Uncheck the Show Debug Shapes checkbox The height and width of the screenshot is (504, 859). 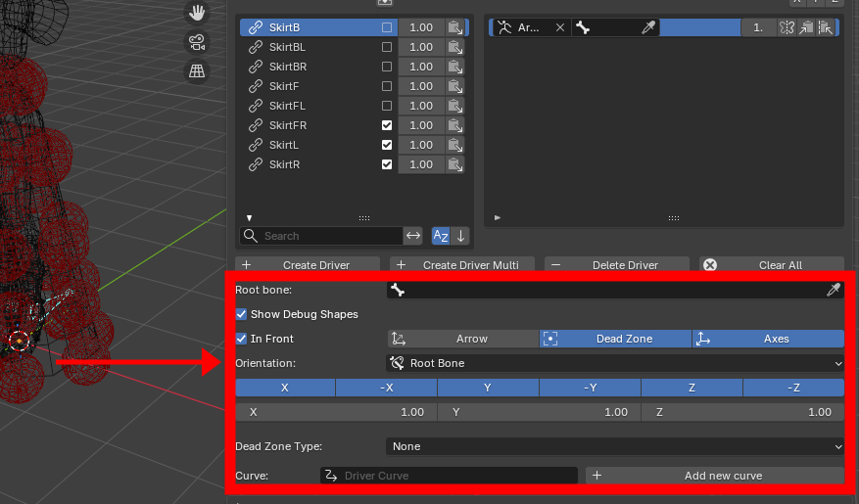[x=241, y=314]
